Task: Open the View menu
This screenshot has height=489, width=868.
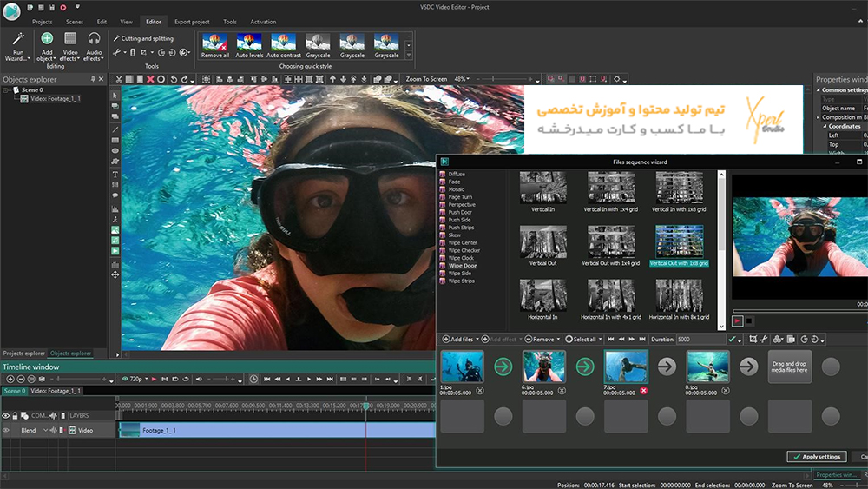Action: [x=126, y=22]
